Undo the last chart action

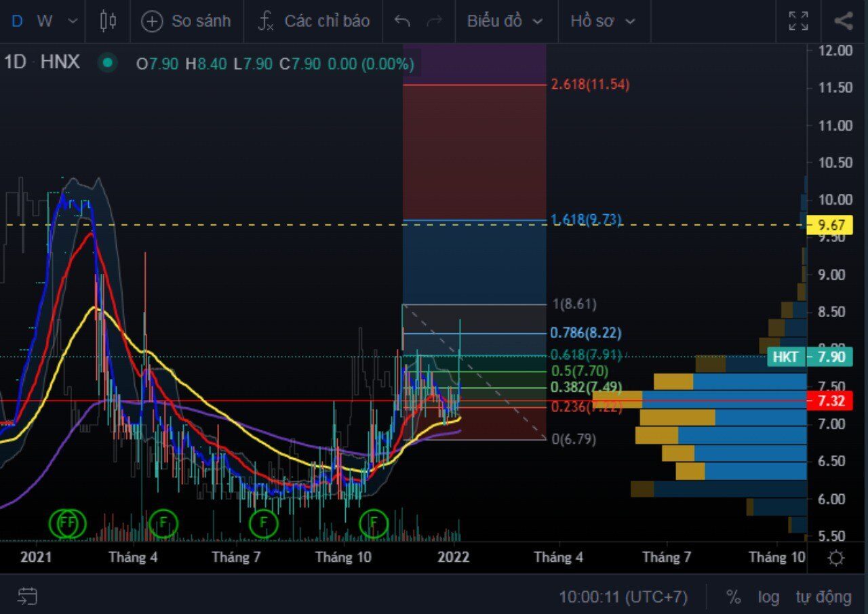(402, 21)
